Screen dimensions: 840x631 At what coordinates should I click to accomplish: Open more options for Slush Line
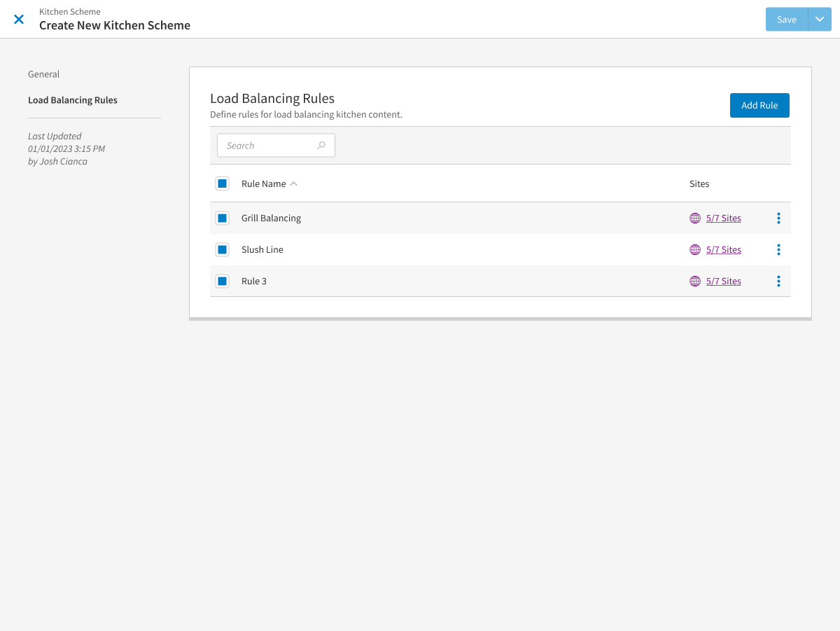click(x=778, y=250)
